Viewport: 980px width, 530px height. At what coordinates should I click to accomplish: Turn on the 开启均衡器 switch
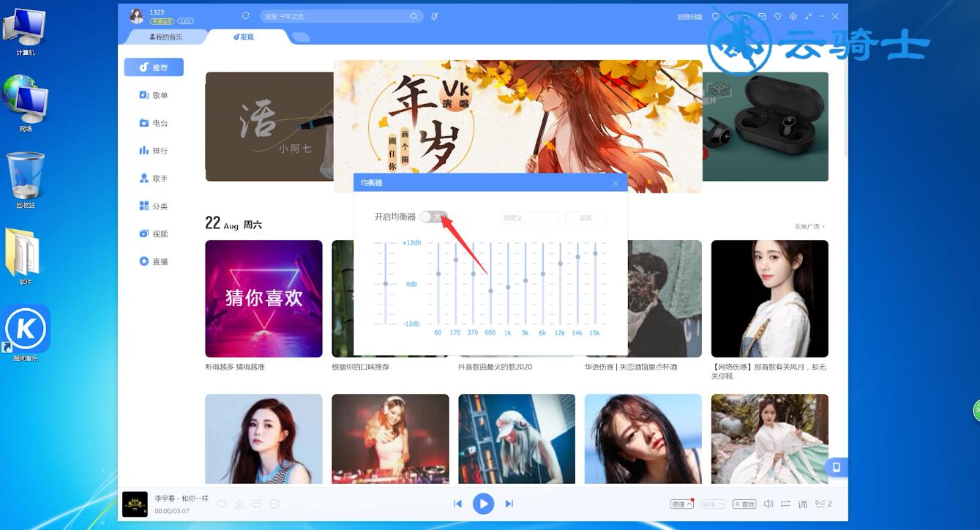click(x=433, y=217)
